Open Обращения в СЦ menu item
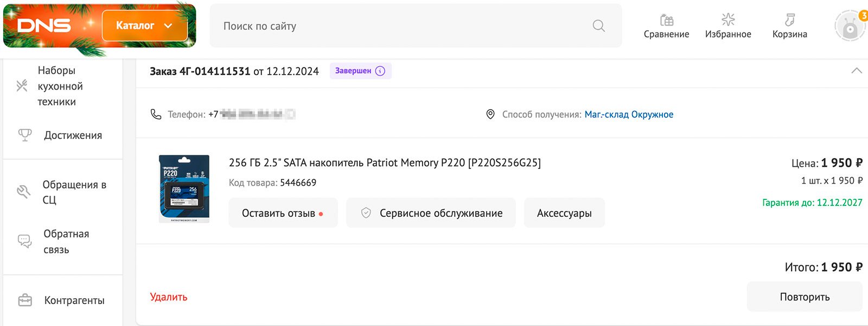Viewport: 868px width, 326px height. [x=74, y=192]
